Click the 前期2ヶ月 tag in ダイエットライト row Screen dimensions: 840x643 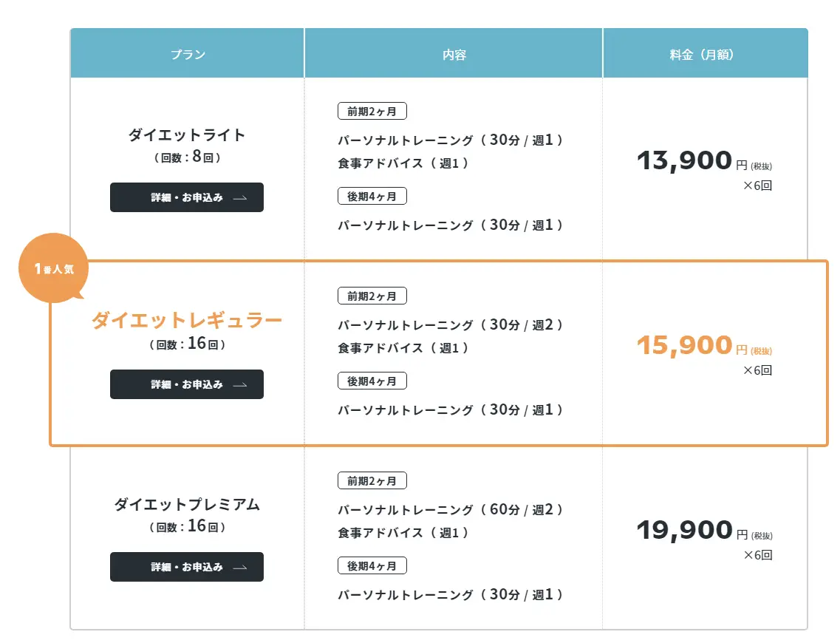click(x=372, y=111)
